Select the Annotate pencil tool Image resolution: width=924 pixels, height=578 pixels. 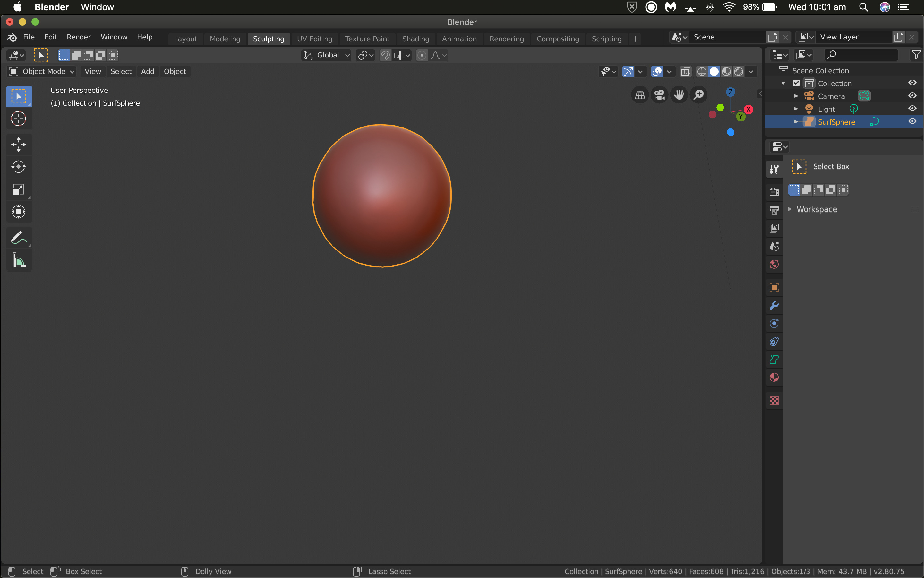[19, 238]
